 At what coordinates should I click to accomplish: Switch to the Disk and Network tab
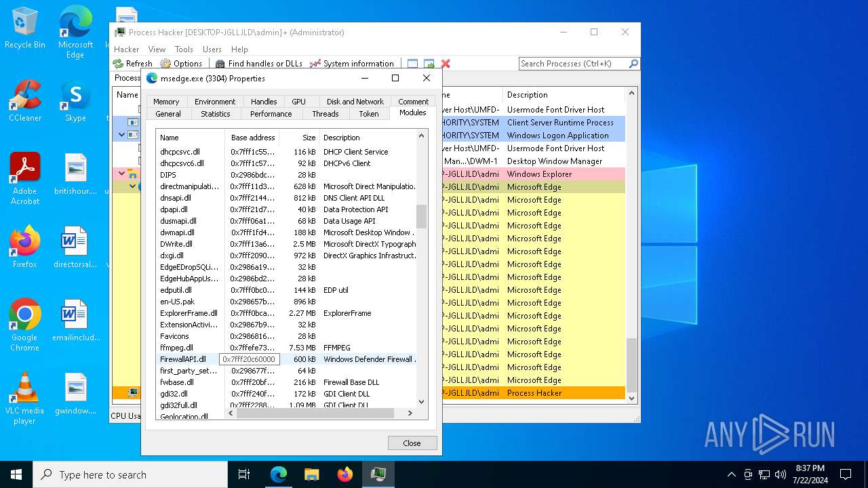pos(355,102)
